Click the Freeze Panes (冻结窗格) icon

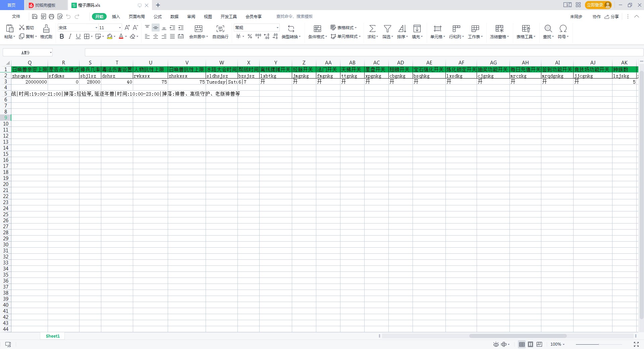[499, 29]
